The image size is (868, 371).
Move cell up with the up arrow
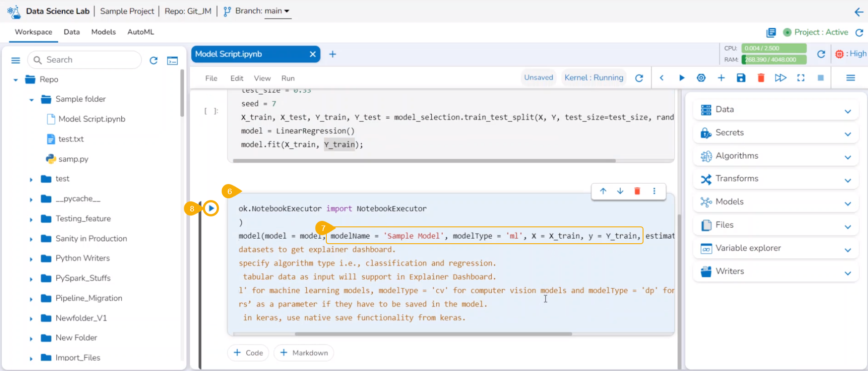(x=603, y=191)
